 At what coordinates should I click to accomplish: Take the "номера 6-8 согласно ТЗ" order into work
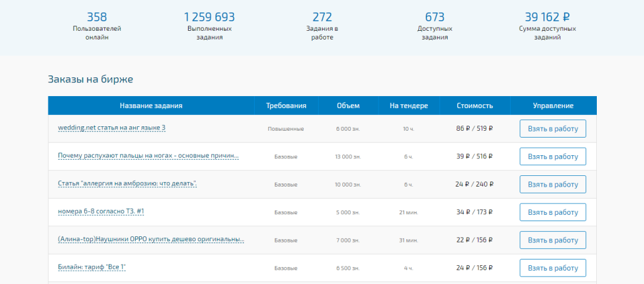point(552,212)
